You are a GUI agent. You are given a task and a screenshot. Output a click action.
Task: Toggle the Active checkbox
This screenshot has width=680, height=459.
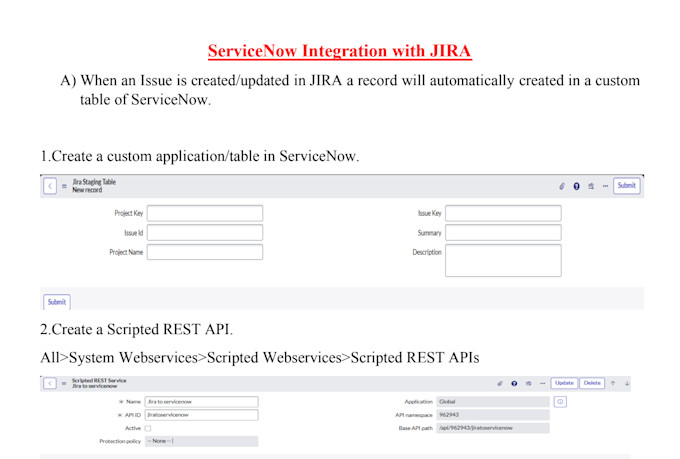click(148, 429)
